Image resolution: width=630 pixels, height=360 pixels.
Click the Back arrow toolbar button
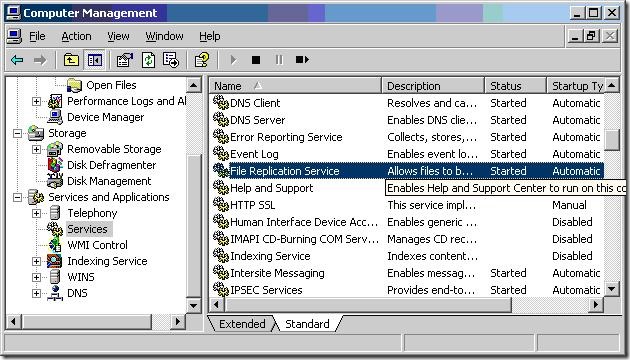(x=17, y=60)
